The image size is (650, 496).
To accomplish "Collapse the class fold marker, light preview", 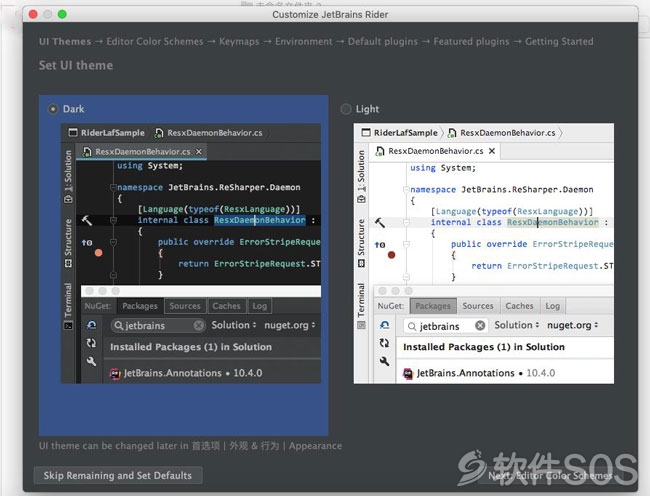I will 406,223.
